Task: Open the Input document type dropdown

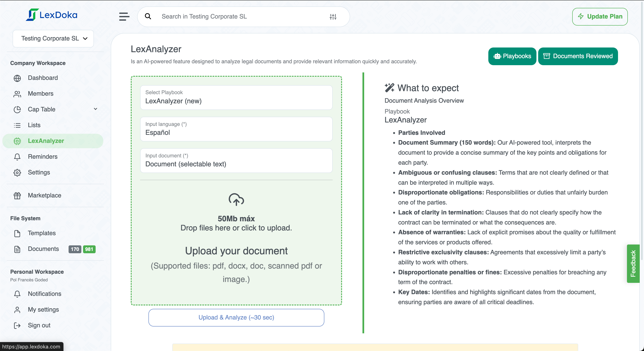Action: pos(236,161)
